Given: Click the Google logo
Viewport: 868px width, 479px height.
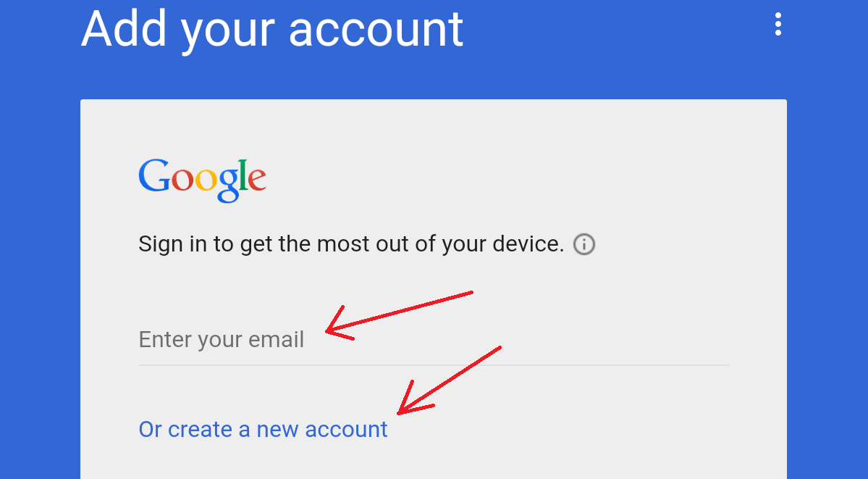Looking at the screenshot, I should pyautogui.click(x=202, y=180).
